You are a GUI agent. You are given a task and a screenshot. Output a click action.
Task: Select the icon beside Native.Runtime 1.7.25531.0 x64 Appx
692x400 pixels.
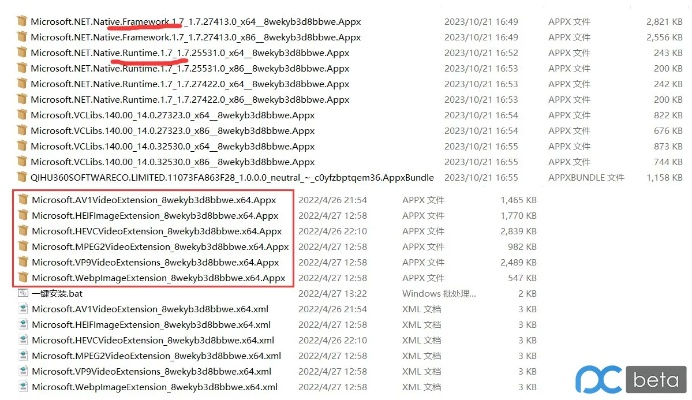(21, 53)
